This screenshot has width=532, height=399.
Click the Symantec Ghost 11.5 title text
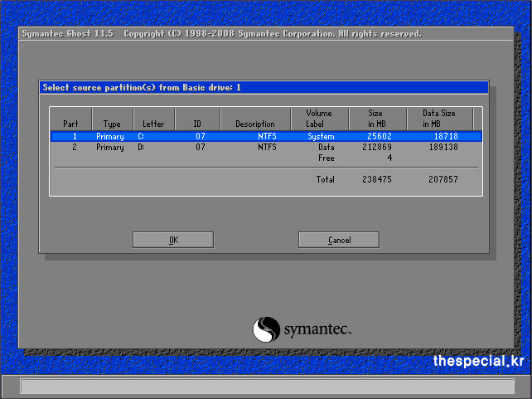(x=68, y=34)
